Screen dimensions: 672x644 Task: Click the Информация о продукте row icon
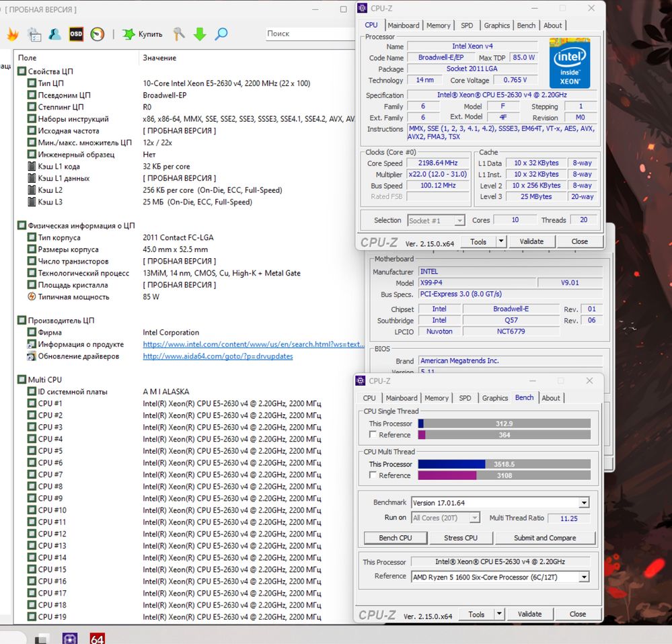point(32,344)
